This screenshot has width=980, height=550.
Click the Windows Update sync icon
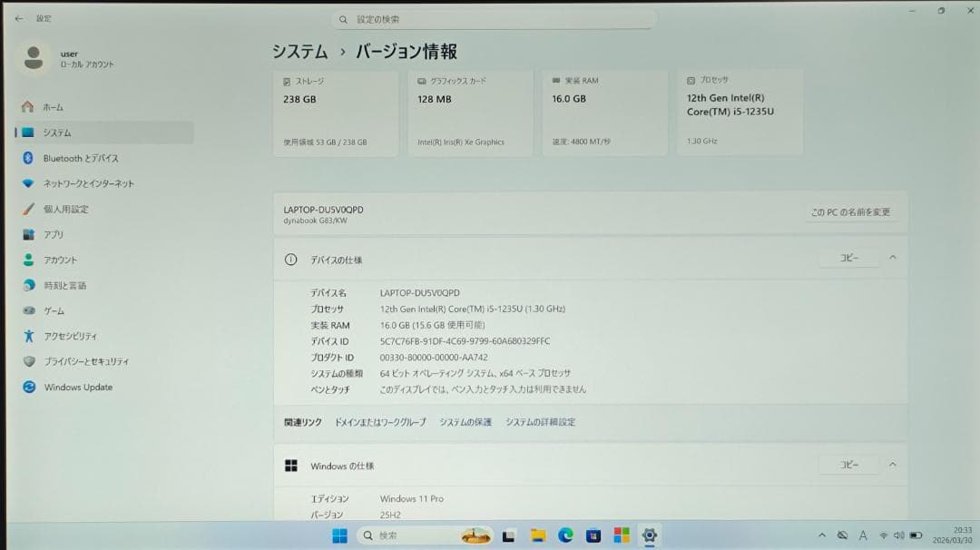click(x=29, y=387)
